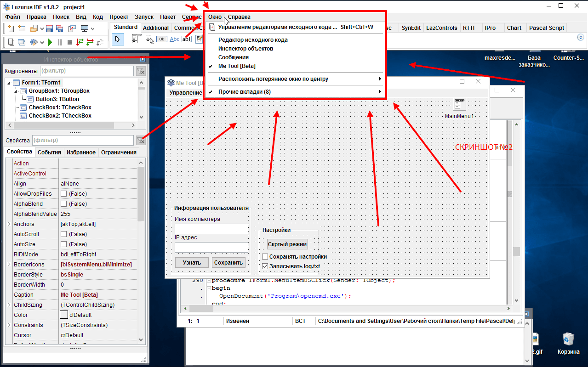Check 'Сохранять настройки' checkbox on the form
The image size is (588, 367).
[x=265, y=257]
